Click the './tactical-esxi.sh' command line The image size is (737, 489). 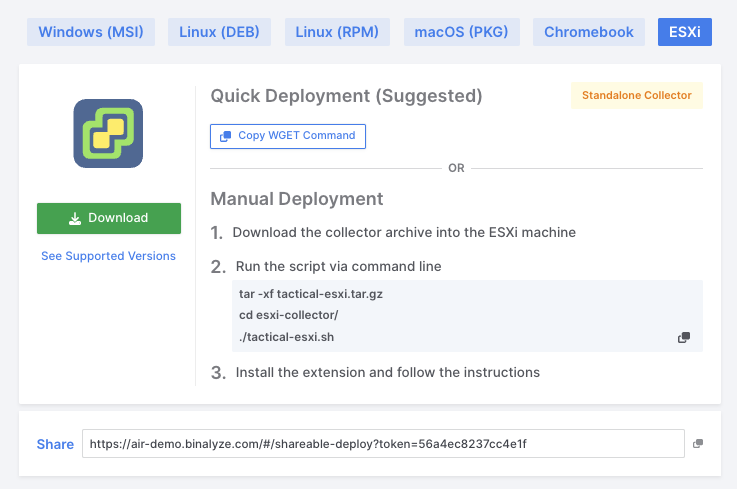point(287,337)
